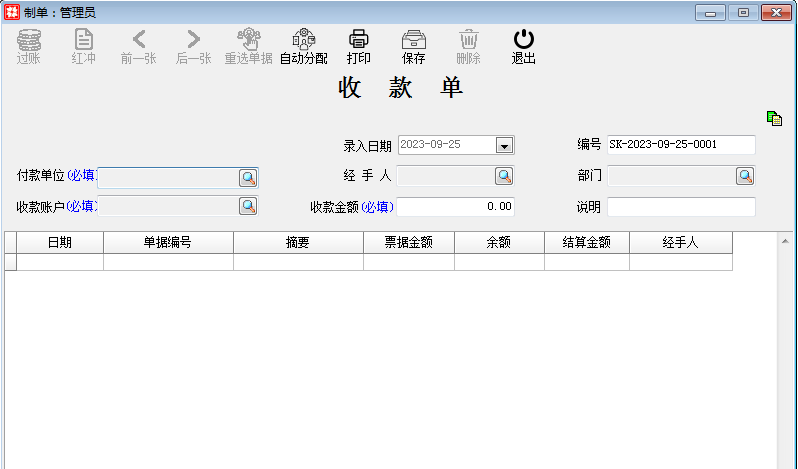The width and height of the screenshot is (798, 469).
Task: Open lookup for 部门 field
Action: point(745,176)
